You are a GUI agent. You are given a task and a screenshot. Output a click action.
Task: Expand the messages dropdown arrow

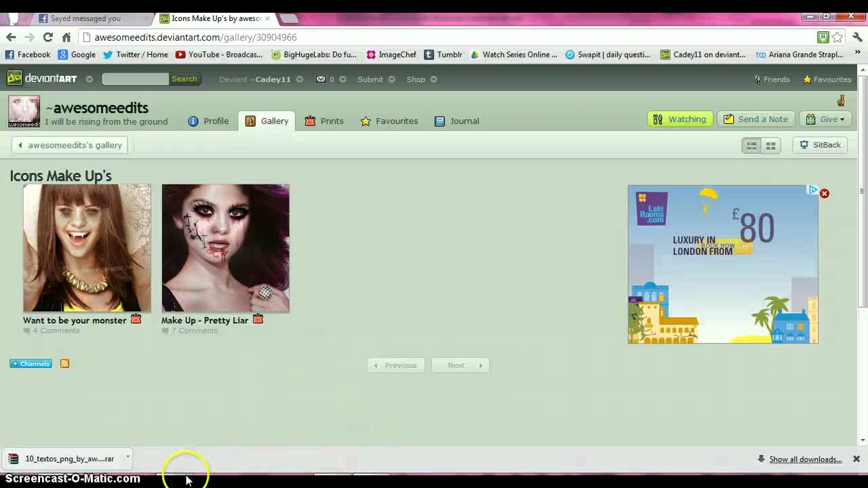coord(342,79)
